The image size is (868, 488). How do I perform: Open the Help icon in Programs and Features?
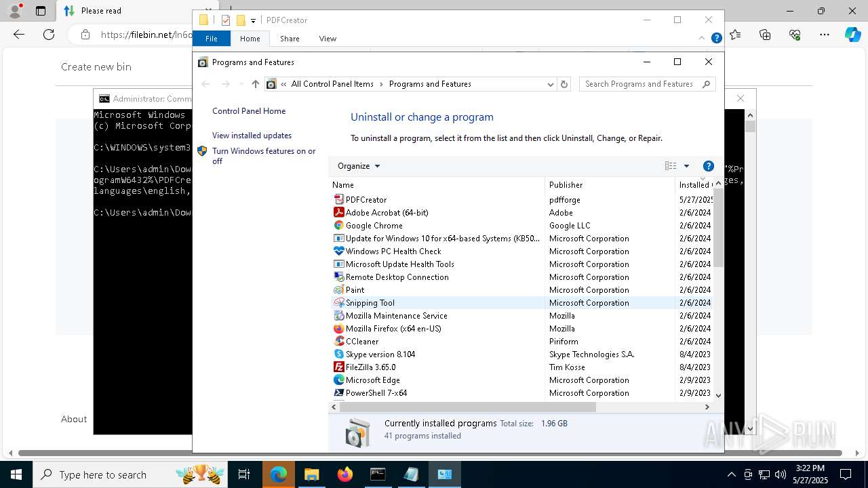pyautogui.click(x=709, y=166)
